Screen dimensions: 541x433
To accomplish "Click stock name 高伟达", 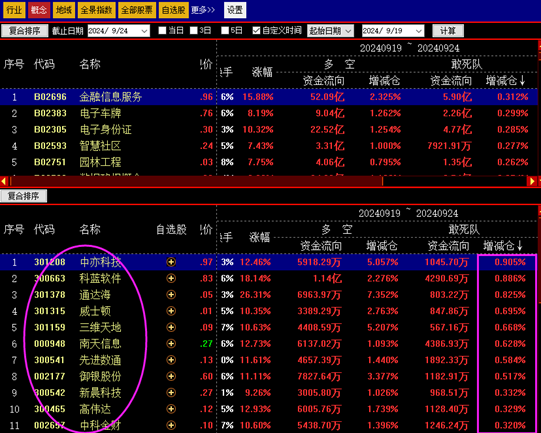I will (x=95, y=409).
